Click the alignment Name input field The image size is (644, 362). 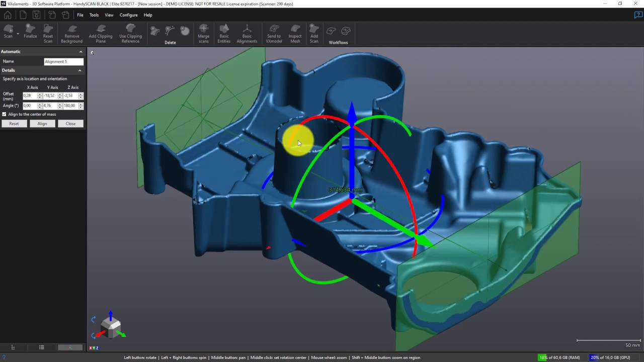[x=63, y=61]
